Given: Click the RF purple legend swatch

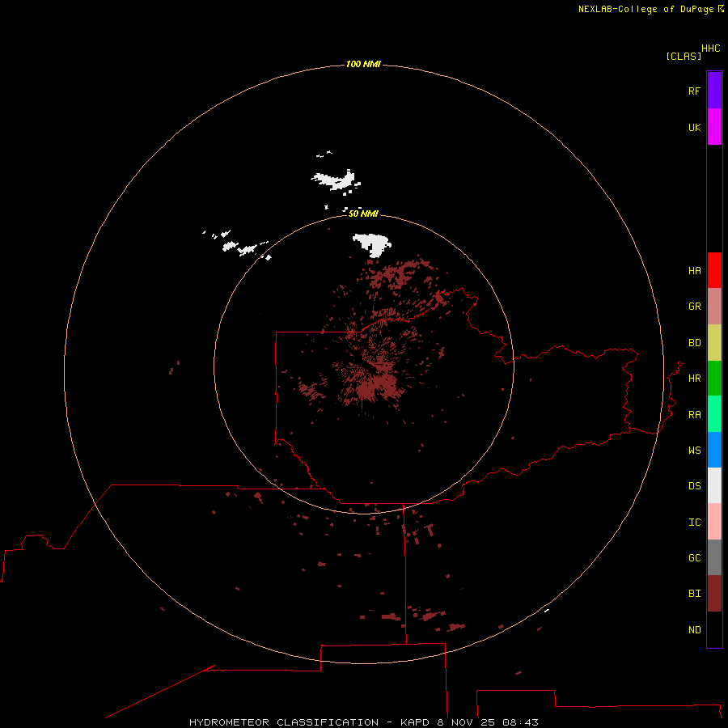Looking at the screenshot, I should (x=714, y=90).
